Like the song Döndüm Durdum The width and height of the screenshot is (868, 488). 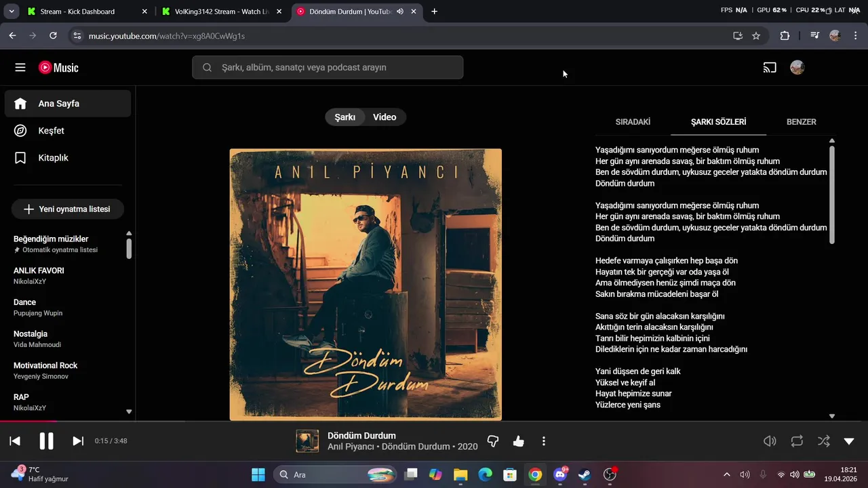[519, 441]
